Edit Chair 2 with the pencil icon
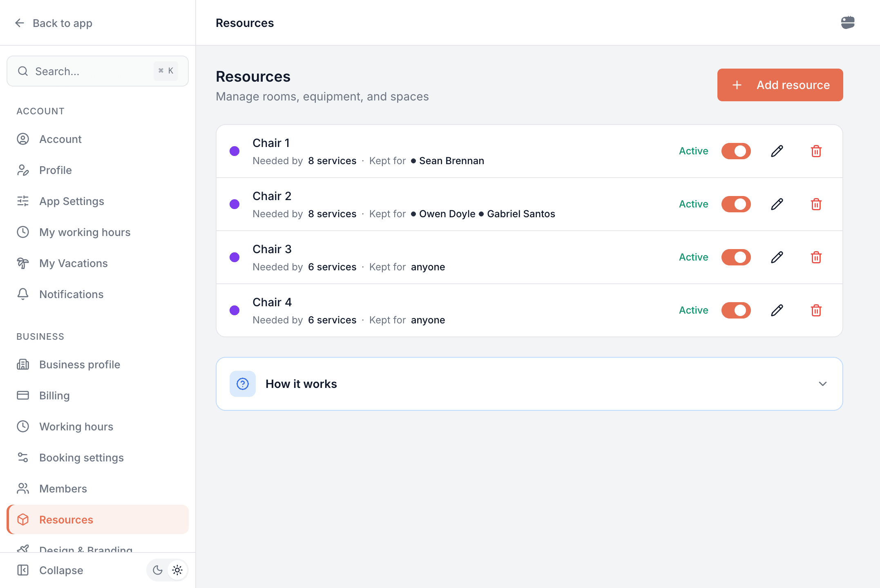Image resolution: width=880 pixels, height=588 pixels. [777, 204]
